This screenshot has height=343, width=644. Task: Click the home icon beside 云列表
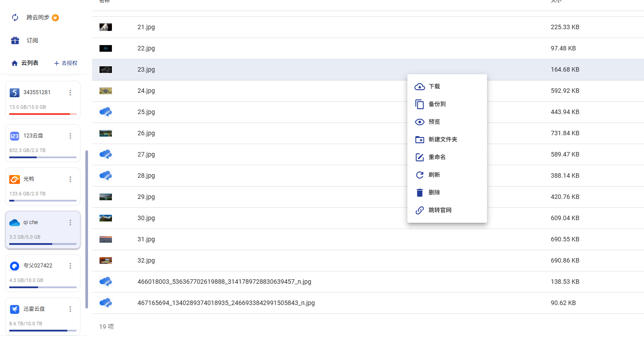[15, 63]
